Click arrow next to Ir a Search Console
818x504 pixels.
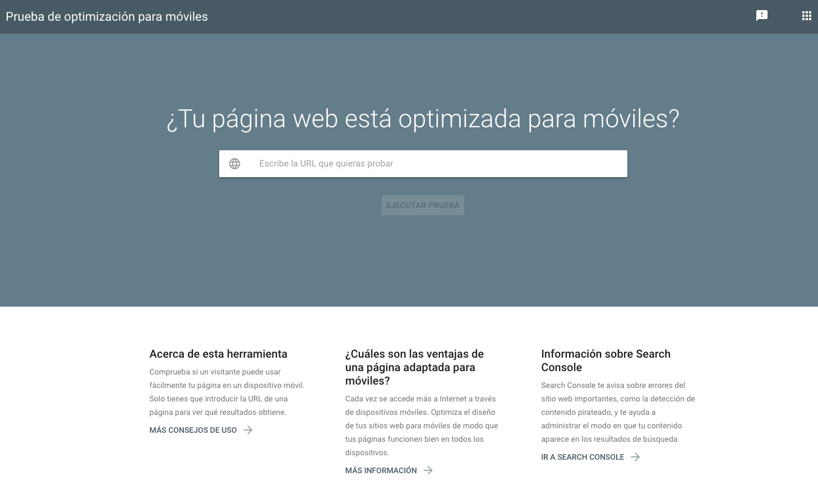635,457
